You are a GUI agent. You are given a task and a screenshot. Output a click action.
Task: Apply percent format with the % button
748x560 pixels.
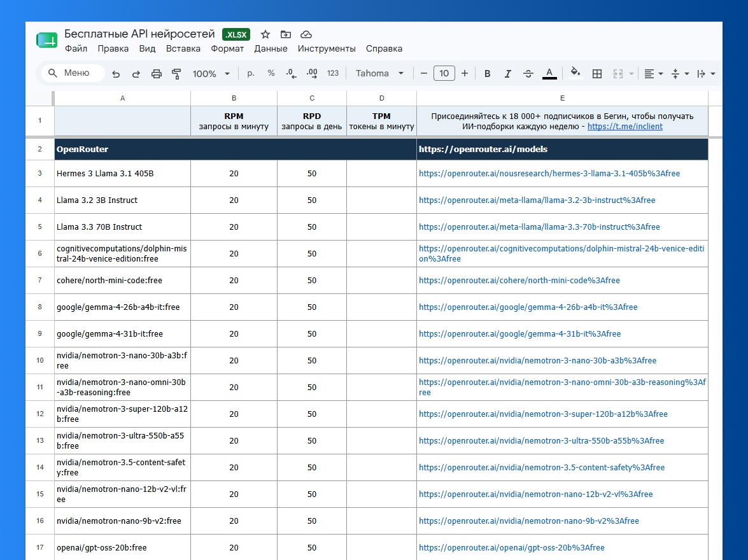pyautogui.click(x=271, y=73)
